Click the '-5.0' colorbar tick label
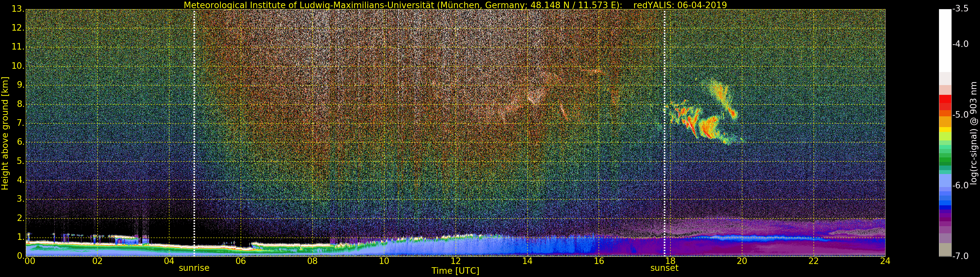This screenshot has height=277, width=980. click(x=960, y=114)
